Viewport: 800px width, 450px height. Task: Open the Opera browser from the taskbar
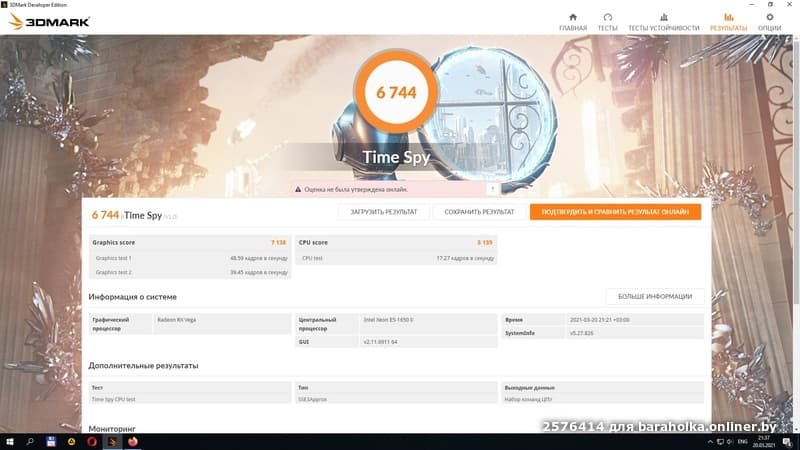pyautogui.click(x=92, y=442)
